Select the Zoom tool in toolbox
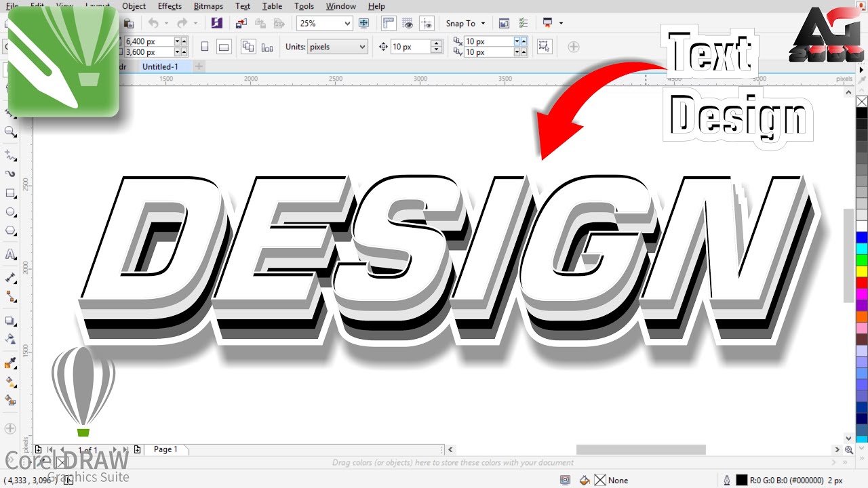The image size is (868, 488). (x=10, y=132)
